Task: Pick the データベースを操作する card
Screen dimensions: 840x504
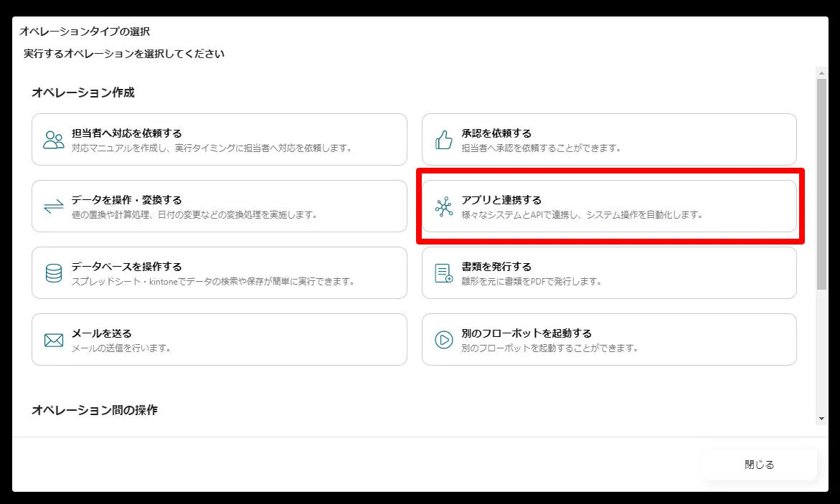Action: (x=219, y=272)
